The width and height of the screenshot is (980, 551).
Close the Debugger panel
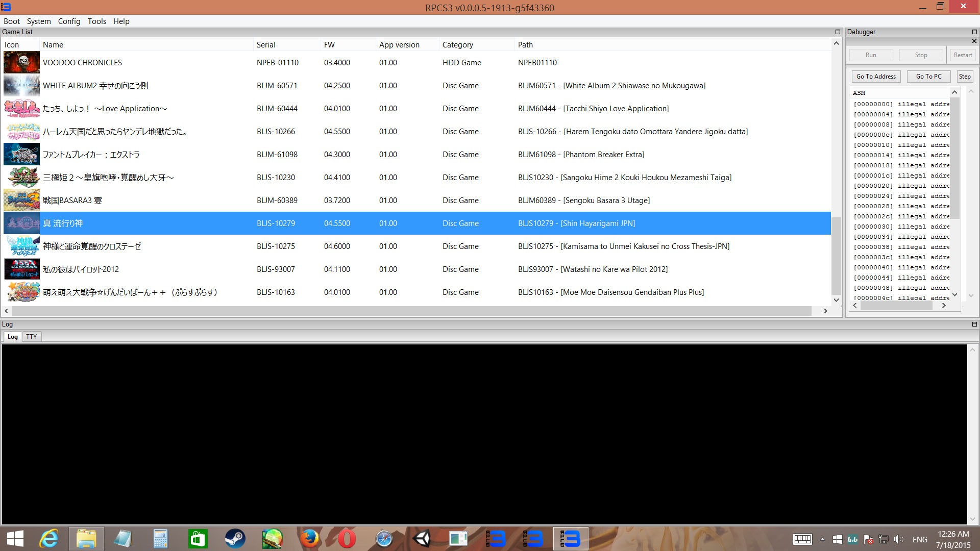(974, 41)
